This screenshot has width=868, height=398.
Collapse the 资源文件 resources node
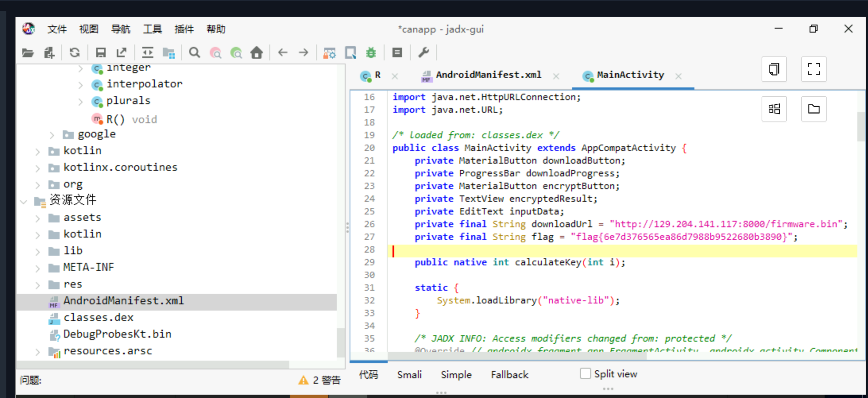(23, 201)
